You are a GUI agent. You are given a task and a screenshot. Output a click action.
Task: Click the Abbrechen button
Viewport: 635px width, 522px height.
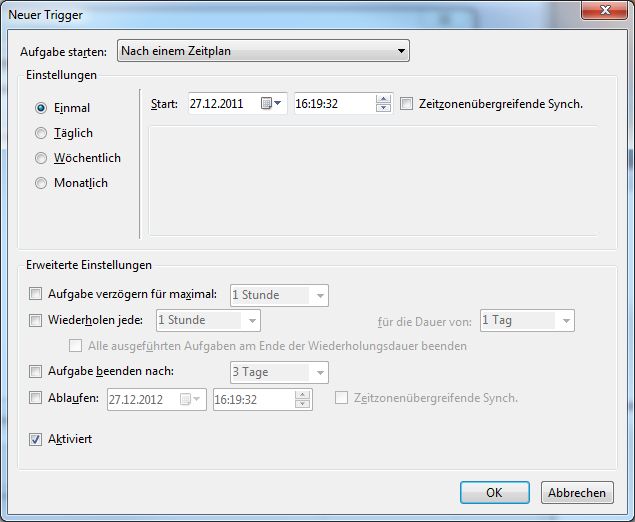(x=577, y=492)
